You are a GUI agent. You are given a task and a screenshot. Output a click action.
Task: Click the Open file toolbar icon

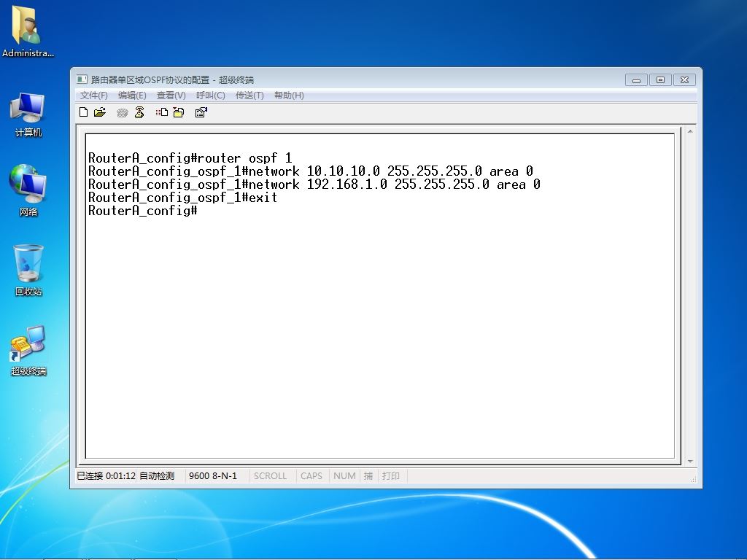point(100,112)
